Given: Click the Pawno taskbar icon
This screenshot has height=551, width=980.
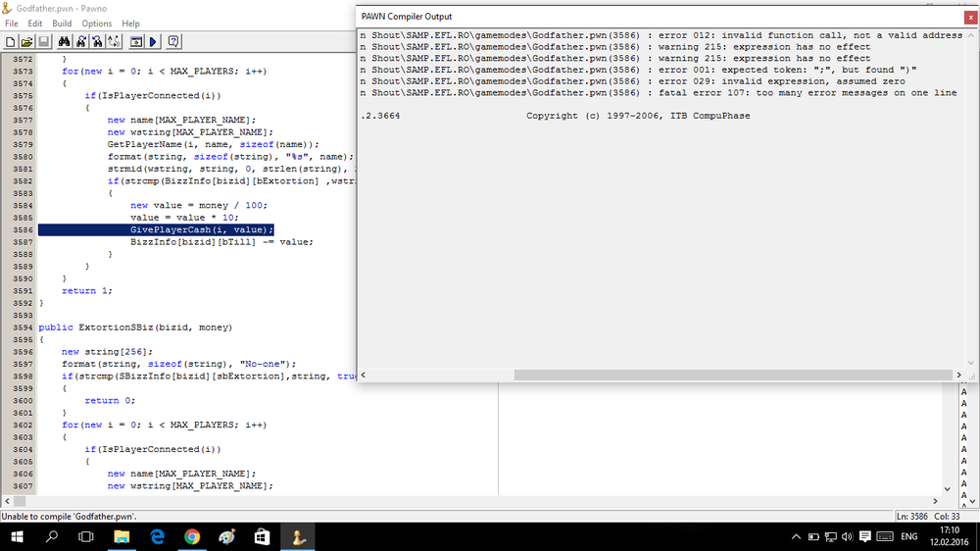Looking at the screenshot, I should tap(298, 536).
